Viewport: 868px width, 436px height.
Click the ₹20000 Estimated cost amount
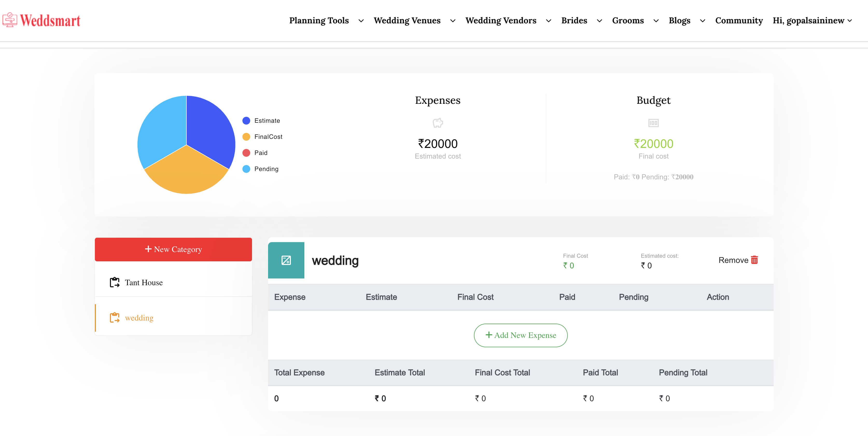point(438,144)
